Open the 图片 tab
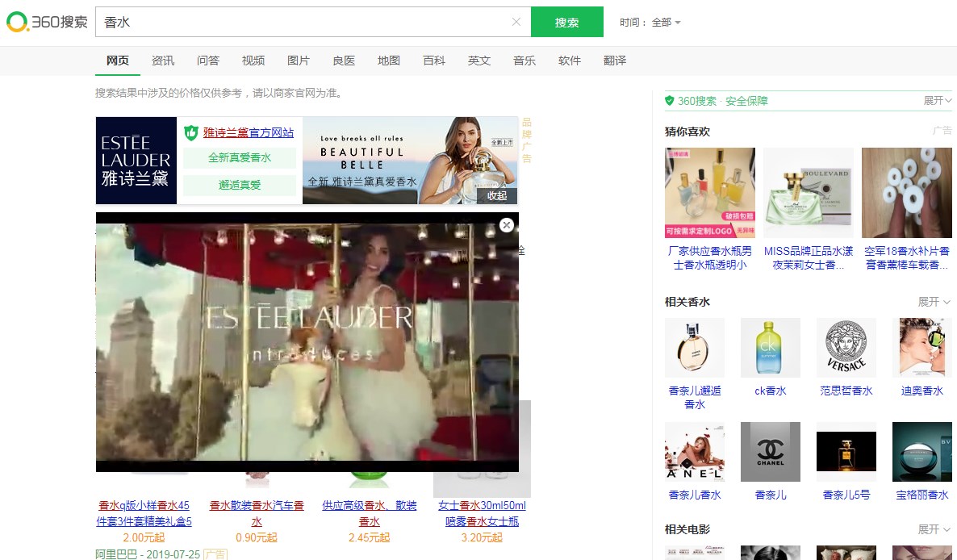This screenshot has height=560, width=957. pyautogui.click(x=299, y=61)
